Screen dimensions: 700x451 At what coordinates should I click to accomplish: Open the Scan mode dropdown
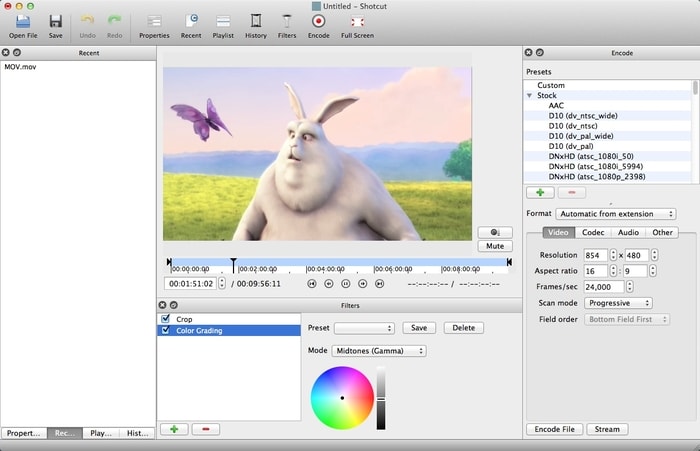click(618, 303)
